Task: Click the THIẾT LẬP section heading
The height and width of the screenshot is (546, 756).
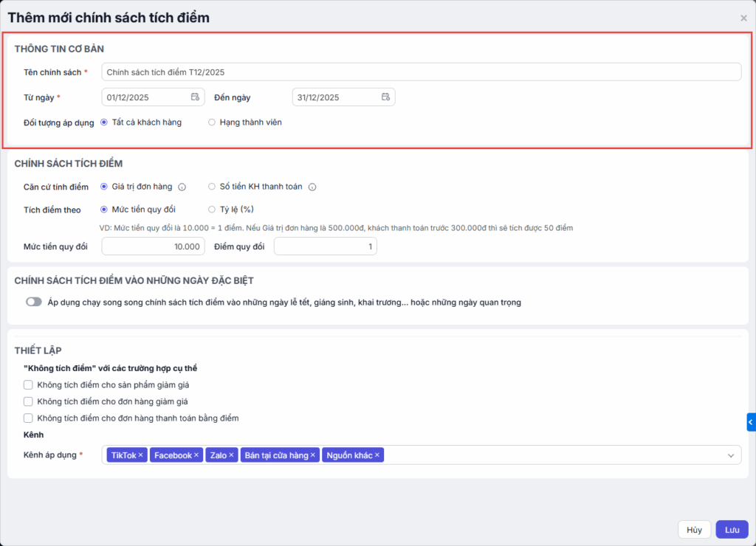Action: (38, 350)
